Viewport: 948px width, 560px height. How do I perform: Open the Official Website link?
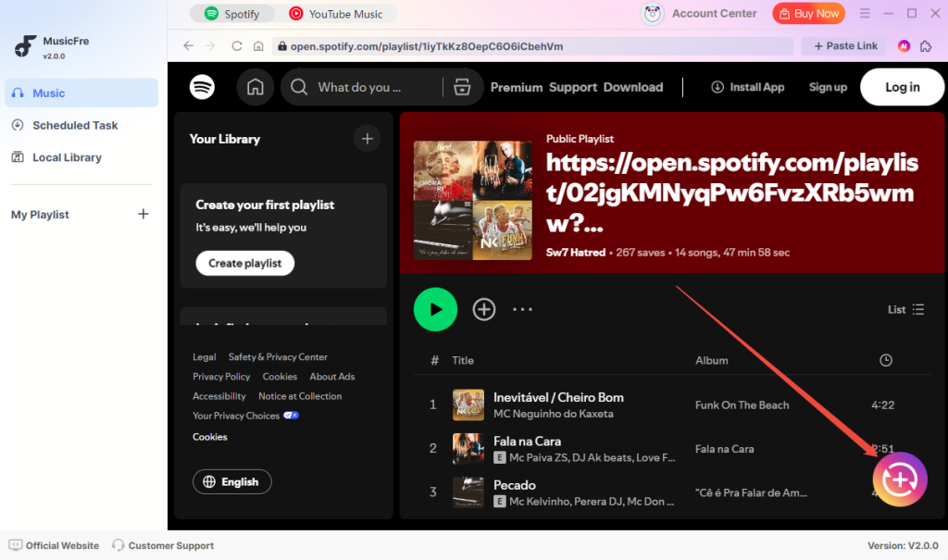pos(54,545)
